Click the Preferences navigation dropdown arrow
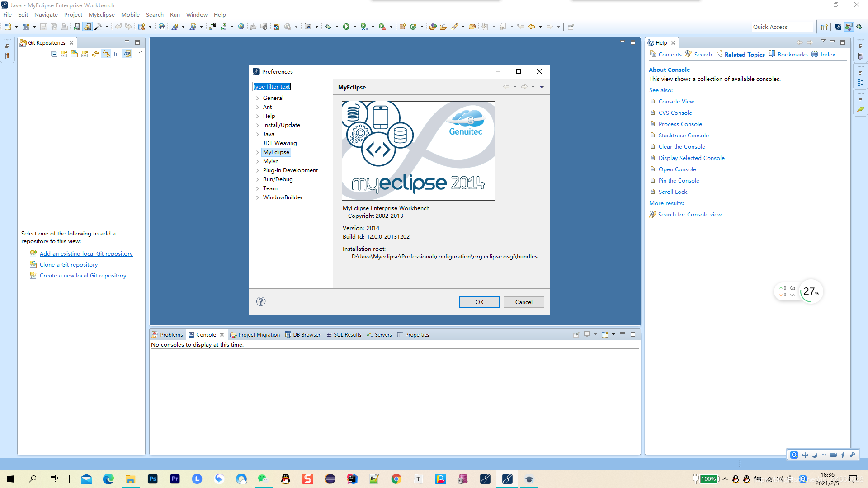 point(541,87)
